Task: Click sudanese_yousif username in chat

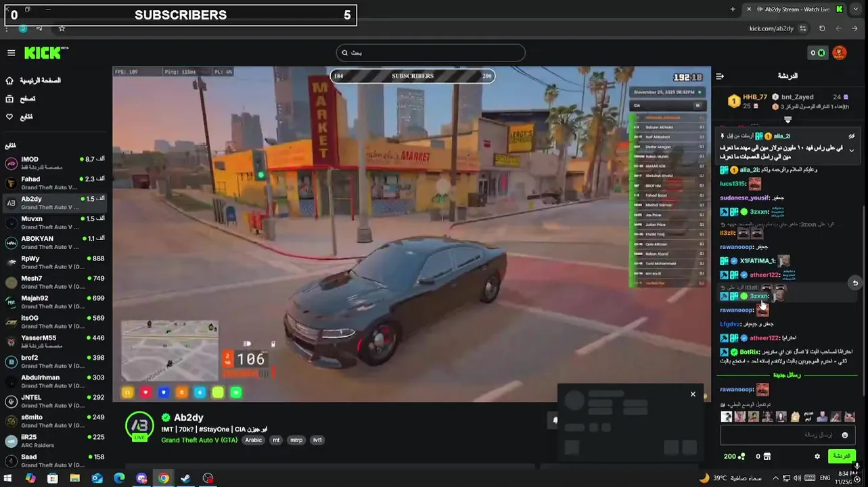Action: (744, 198)
